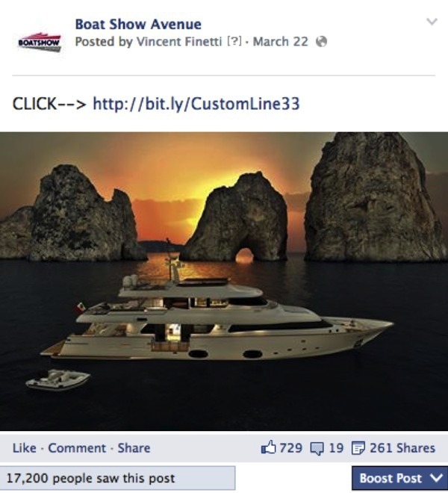Expand the post options chevron menu

(x=432, y=22)
